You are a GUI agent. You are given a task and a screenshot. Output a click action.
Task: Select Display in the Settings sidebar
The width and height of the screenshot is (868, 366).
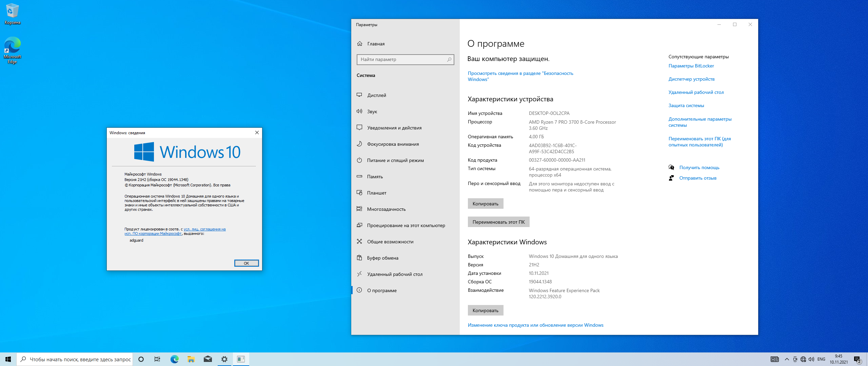point(406,95)
